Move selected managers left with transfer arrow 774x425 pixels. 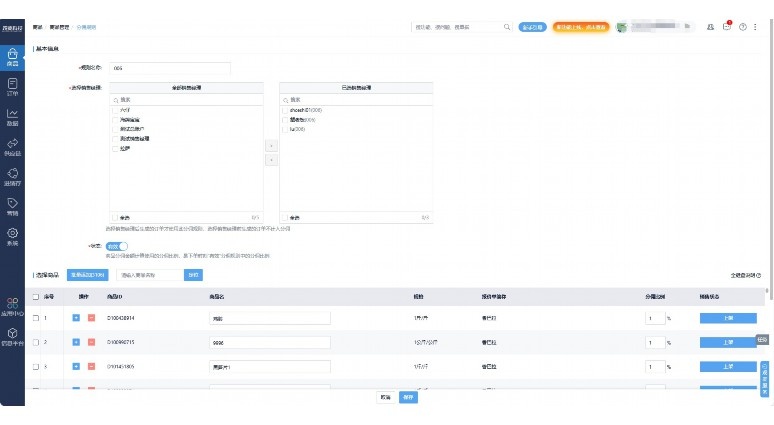(x=271, y=160)
